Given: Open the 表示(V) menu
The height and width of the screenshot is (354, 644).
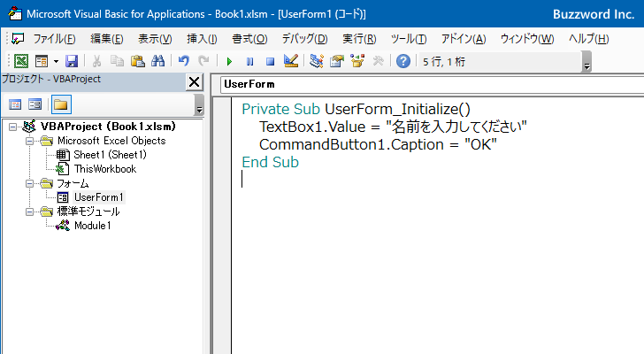Looking at the screenshot, I should [155, 39].
